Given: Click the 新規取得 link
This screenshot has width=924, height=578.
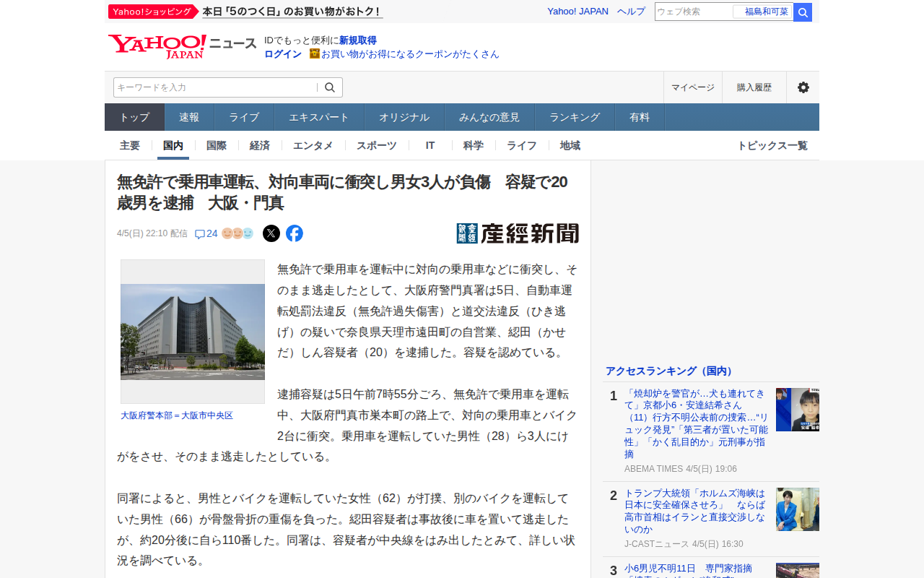Looking at the screenshot, I should [x=358, y=40].
